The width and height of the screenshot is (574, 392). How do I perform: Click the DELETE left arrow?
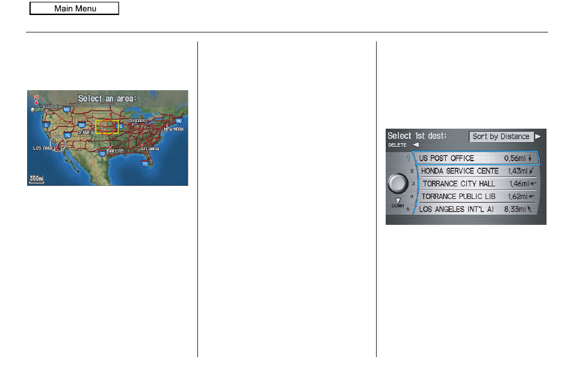[416, 145]
